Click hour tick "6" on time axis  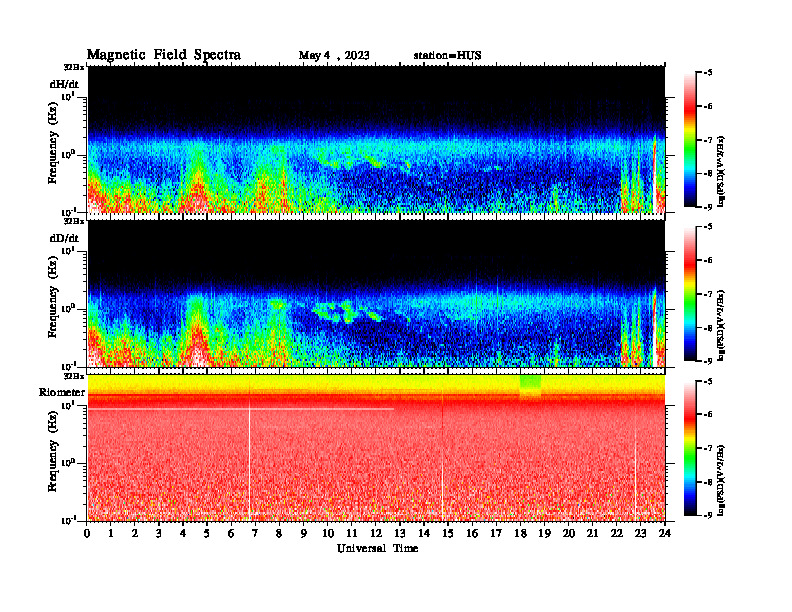231,533
